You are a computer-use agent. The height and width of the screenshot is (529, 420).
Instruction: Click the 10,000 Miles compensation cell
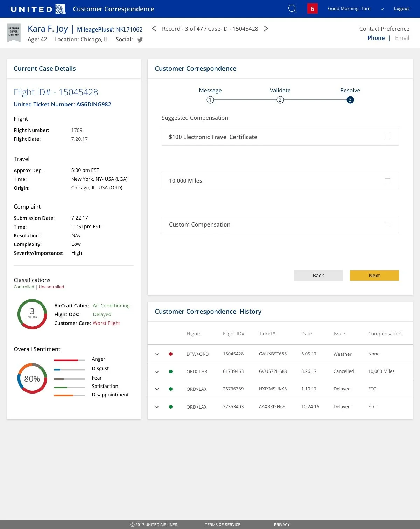(x=381, y=371)
